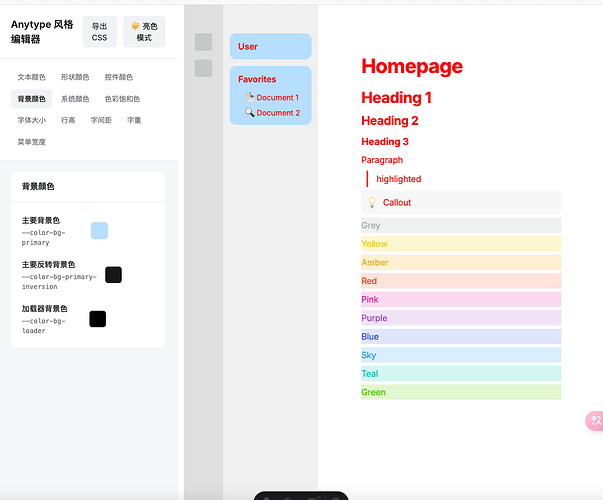
Task: Click the Callout lightbulb icon
Action: pos(372,202)
